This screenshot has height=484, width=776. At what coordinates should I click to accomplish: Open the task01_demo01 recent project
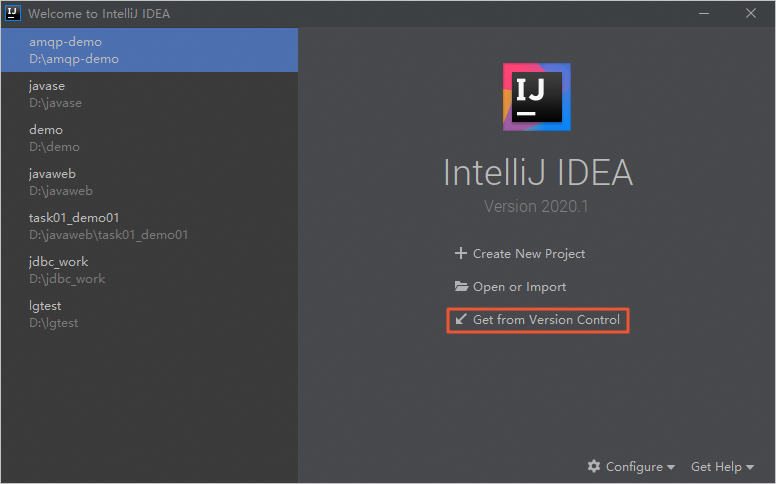tap(149, 226)
